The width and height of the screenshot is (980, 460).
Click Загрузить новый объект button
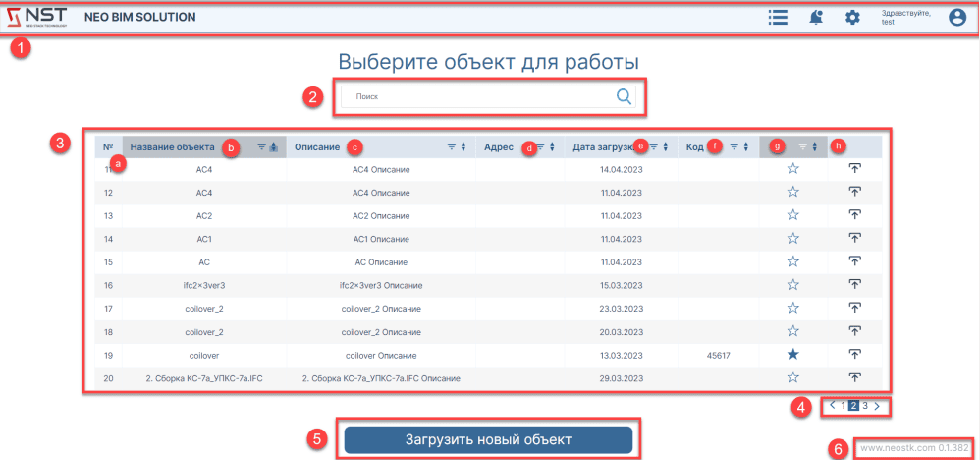point(488,439)
